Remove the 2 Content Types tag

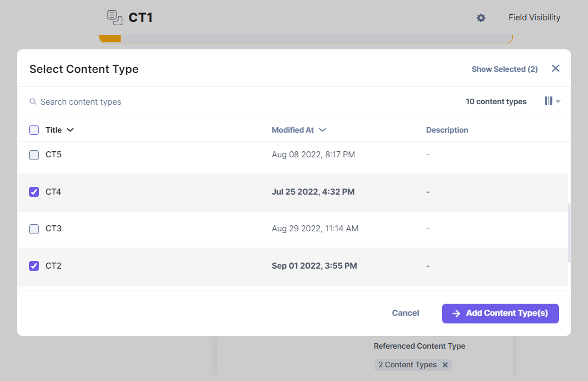(x=445, y=365)
